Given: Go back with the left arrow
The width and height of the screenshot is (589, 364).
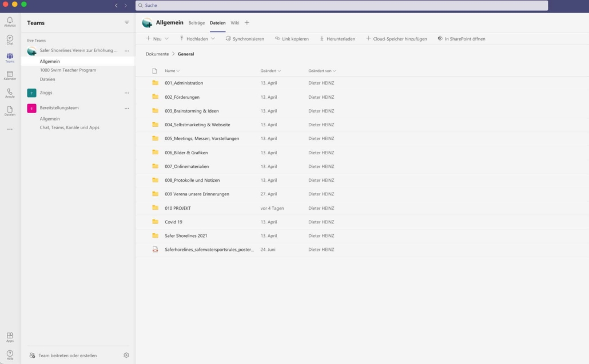Looking at the screenshot, I should (116, 5).
